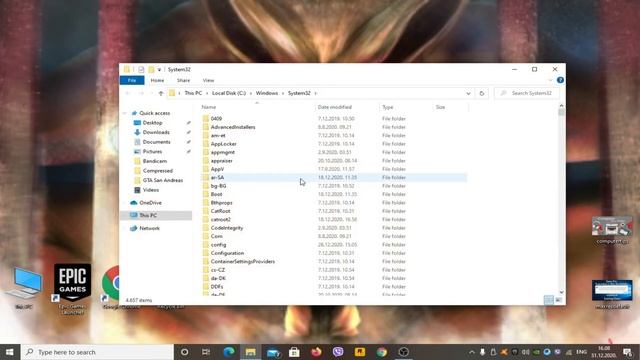Viewport: 640px width, 360px height.
Task: Switch to the Share ribbon tab
Action: pyautogui.click(x=183, y=80)
